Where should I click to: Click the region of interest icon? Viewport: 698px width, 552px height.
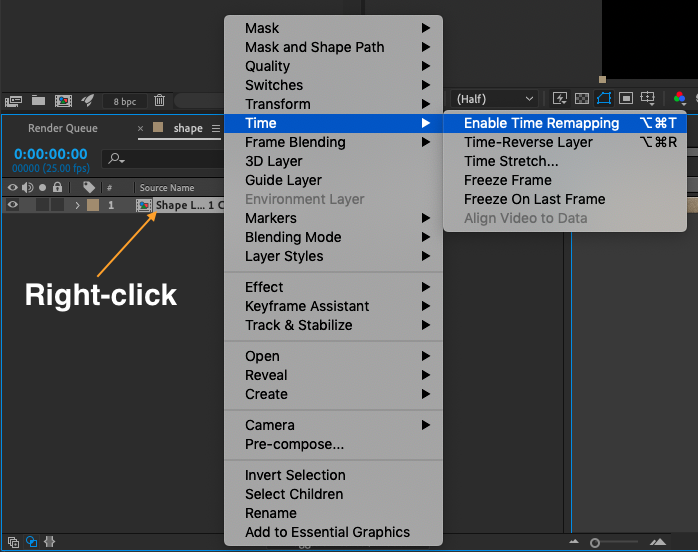point(626,99)
